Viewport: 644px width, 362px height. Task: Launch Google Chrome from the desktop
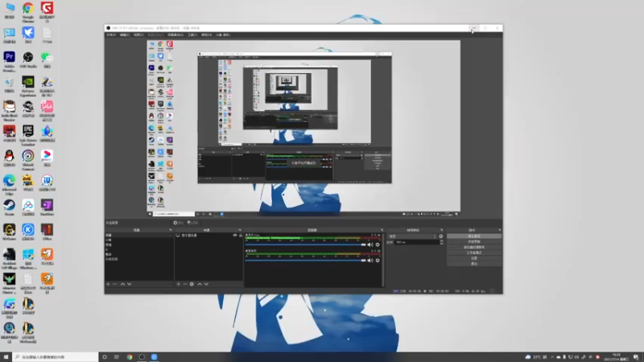click(x=28, y=11)
